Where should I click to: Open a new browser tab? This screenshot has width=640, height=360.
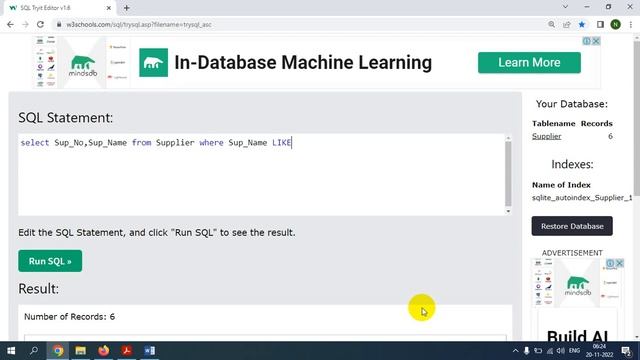pos(127,8)
